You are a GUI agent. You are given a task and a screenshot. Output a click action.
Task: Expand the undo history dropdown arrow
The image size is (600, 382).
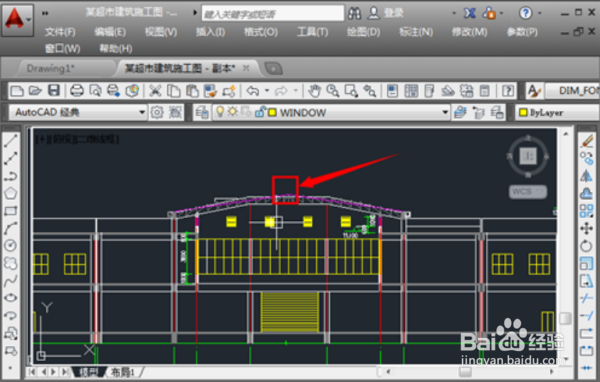(x=267, y=91)
